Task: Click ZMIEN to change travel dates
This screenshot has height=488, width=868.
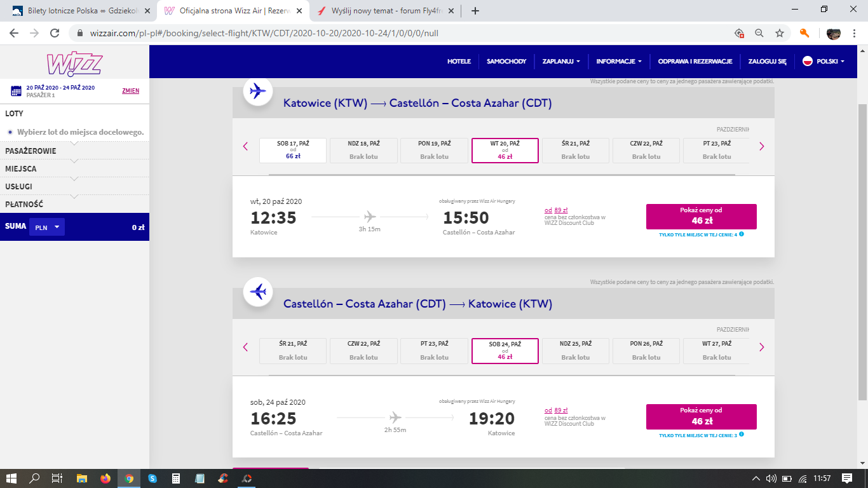Action: 131,91
